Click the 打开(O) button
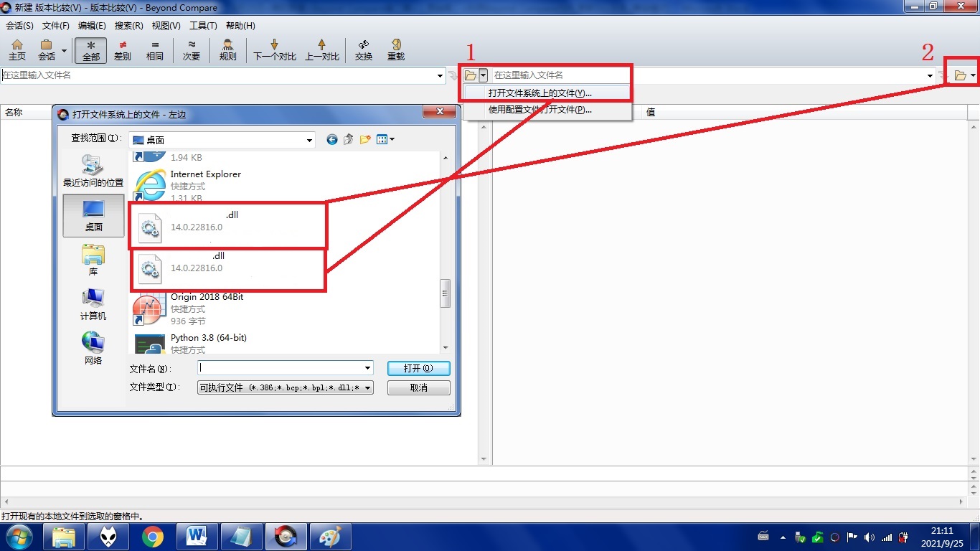Image resolution: width=980 pixels, height=551 pixels. pyautogui.click(x=419, y=368)
